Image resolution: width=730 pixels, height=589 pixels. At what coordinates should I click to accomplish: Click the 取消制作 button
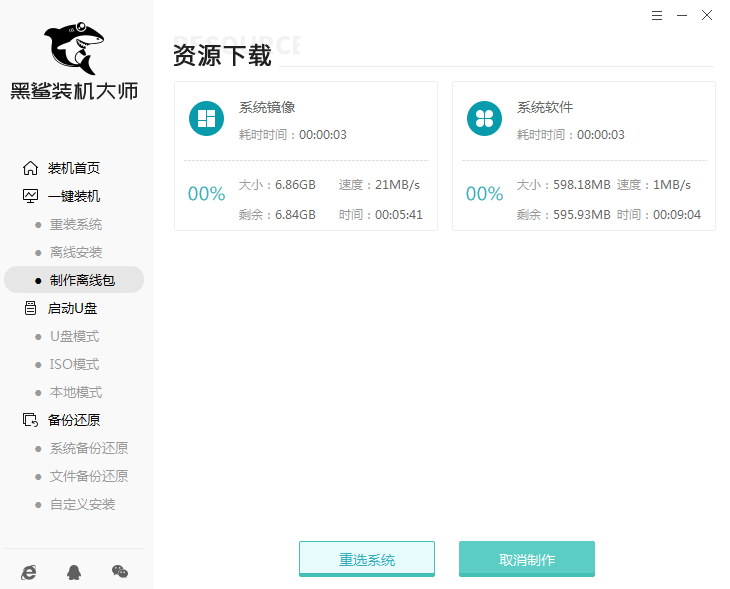[x=526, y=559]
